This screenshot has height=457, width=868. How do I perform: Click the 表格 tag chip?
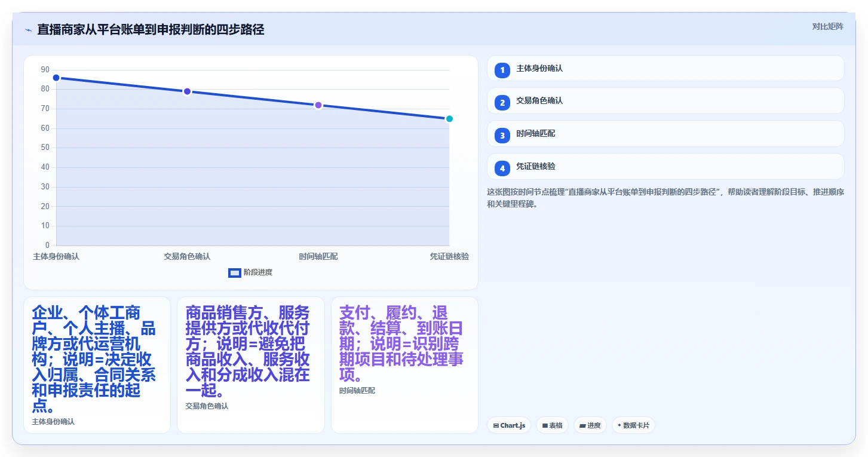[552, 425]
